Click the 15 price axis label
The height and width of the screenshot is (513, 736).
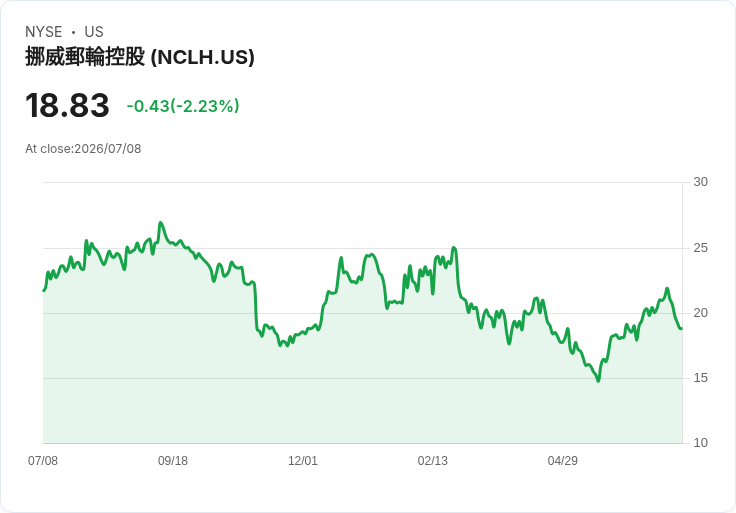point(700,378)
